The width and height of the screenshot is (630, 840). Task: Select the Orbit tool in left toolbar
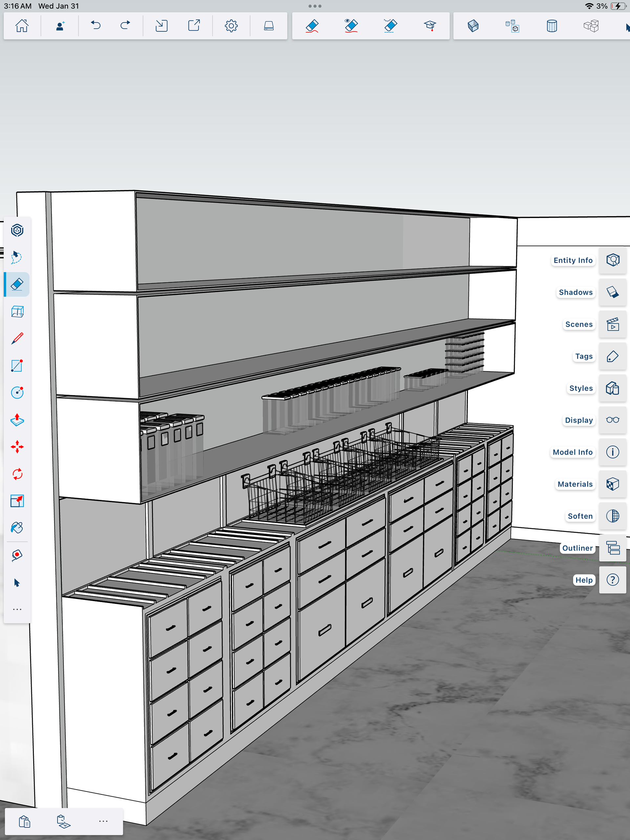[x=17, y=230]
